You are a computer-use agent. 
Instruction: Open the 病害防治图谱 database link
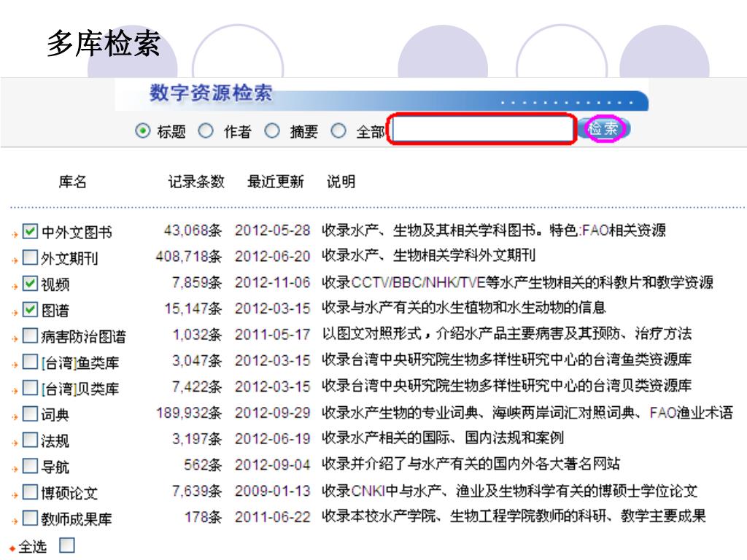(x=84, y=337)
